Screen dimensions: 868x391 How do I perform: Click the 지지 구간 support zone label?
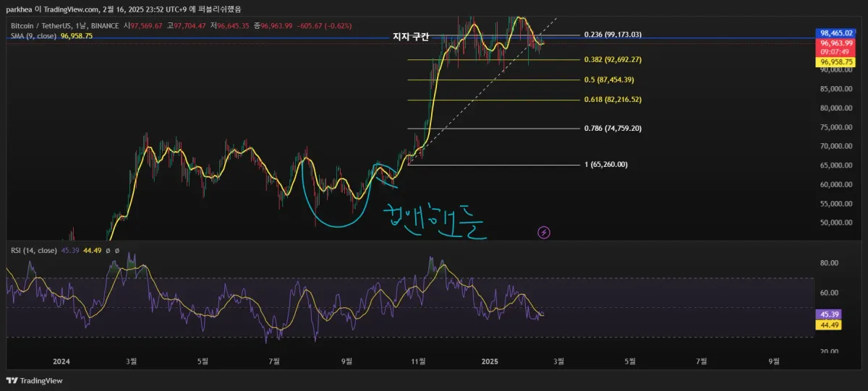[411, 38]
